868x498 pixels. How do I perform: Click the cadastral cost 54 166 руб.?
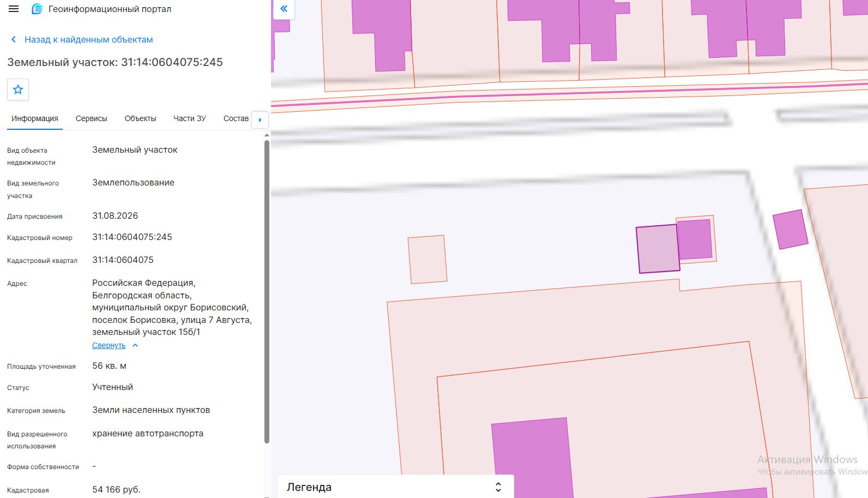pos(116,489)
